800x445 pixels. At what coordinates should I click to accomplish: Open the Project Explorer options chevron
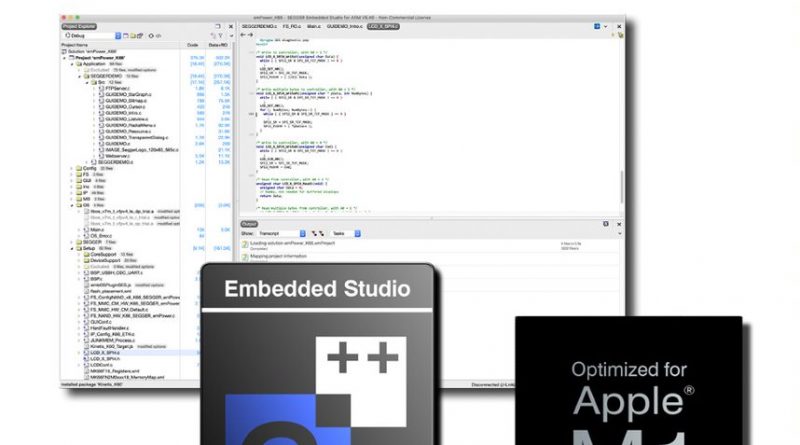click(231, 36)
